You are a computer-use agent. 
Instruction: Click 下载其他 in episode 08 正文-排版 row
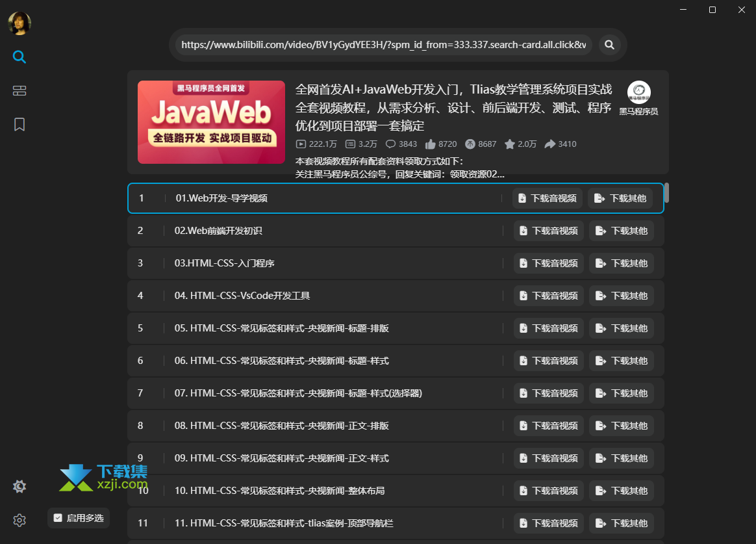coord(622,426)
